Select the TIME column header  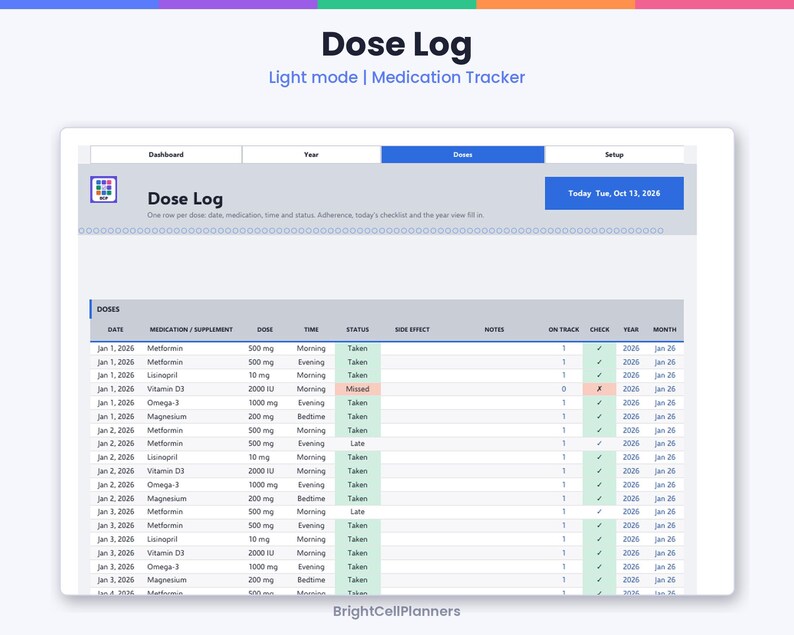coord(311,330)
